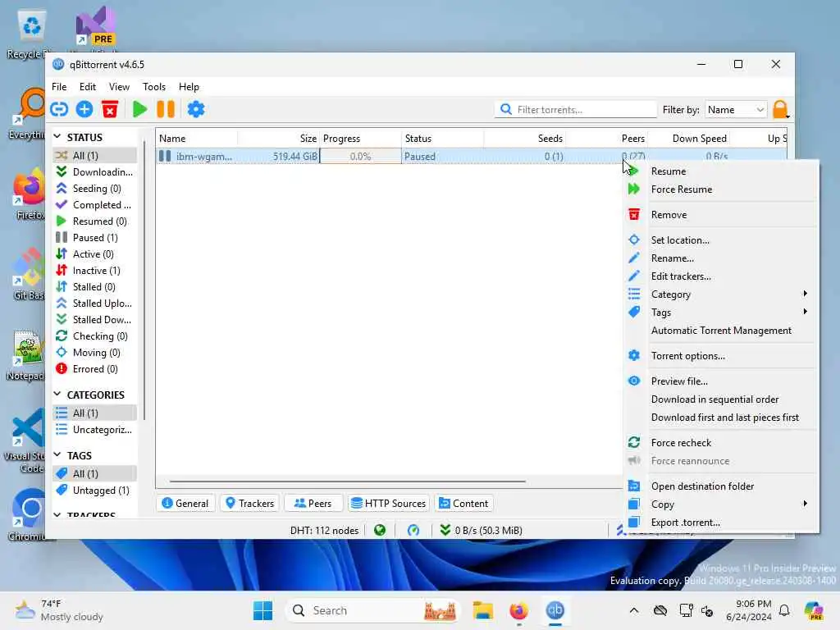Open the Edit menu

click(x=87, y=87)
